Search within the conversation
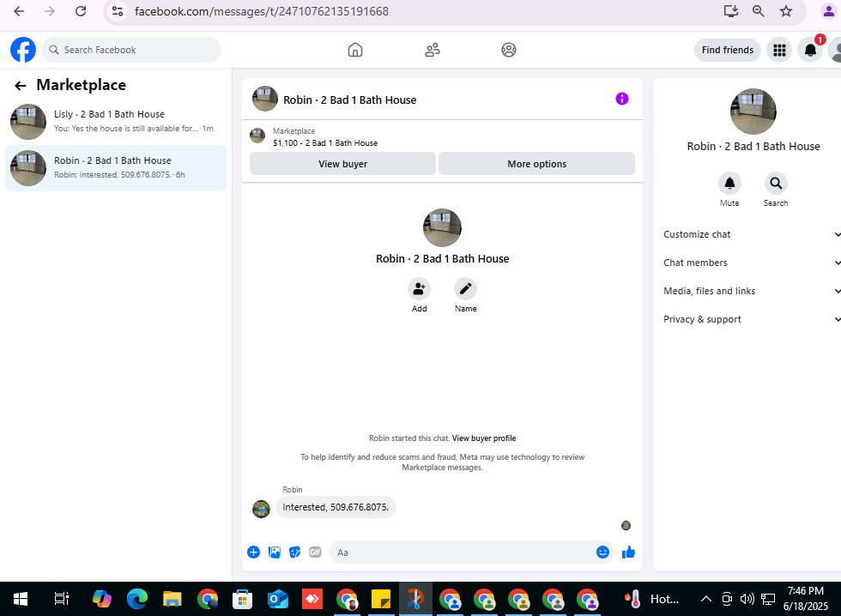Viewport: 841px width, 616px height. tap(776, 184)
